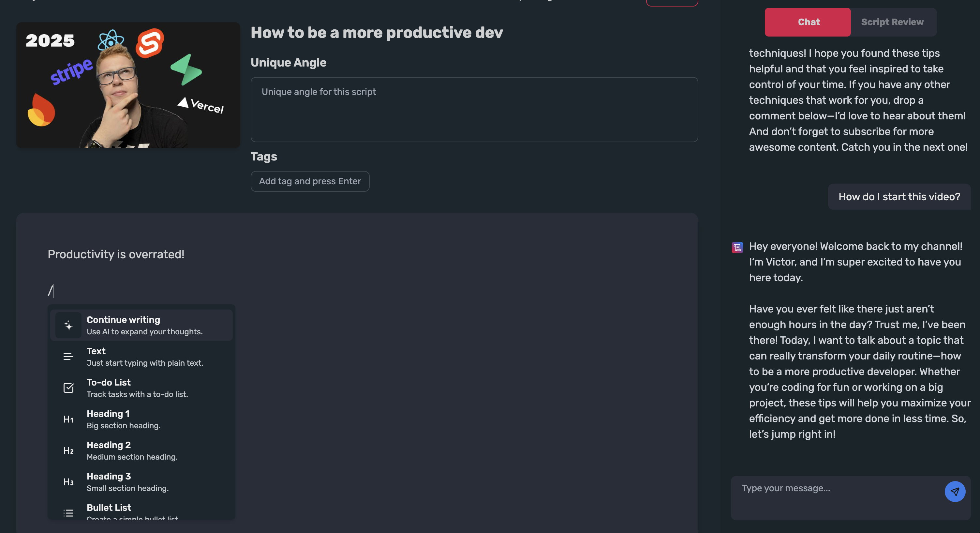980x533 pixels.
Task: Click the Bullet List icon
Action: [x=68, y=512]
